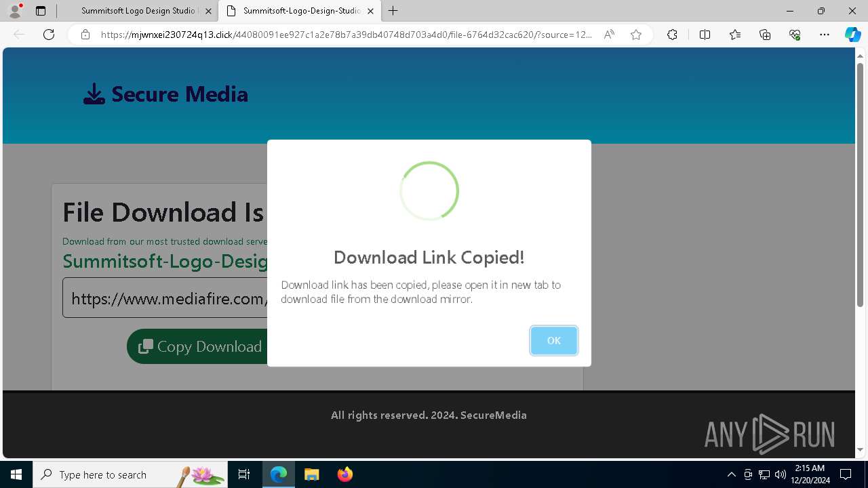The image size is (868, 488).
Task: Open Firefox from the taskbar
Action: click(x=344, y=474)
